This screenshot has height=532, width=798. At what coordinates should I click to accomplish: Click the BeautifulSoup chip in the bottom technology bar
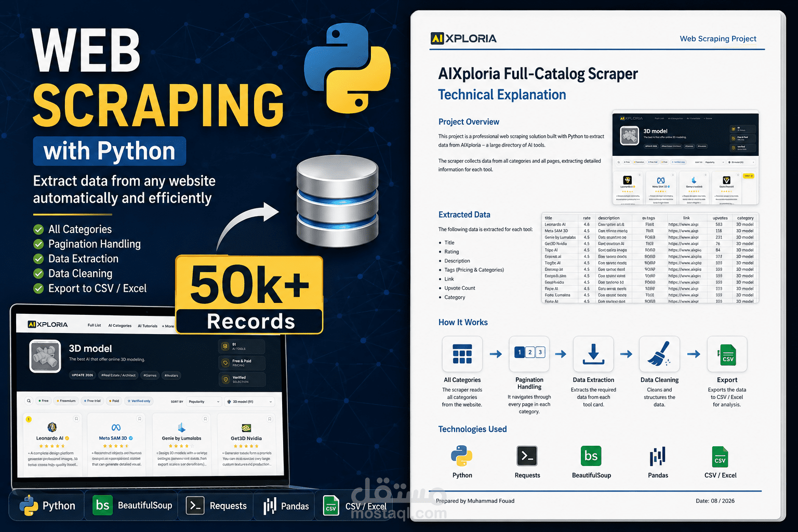131,506
